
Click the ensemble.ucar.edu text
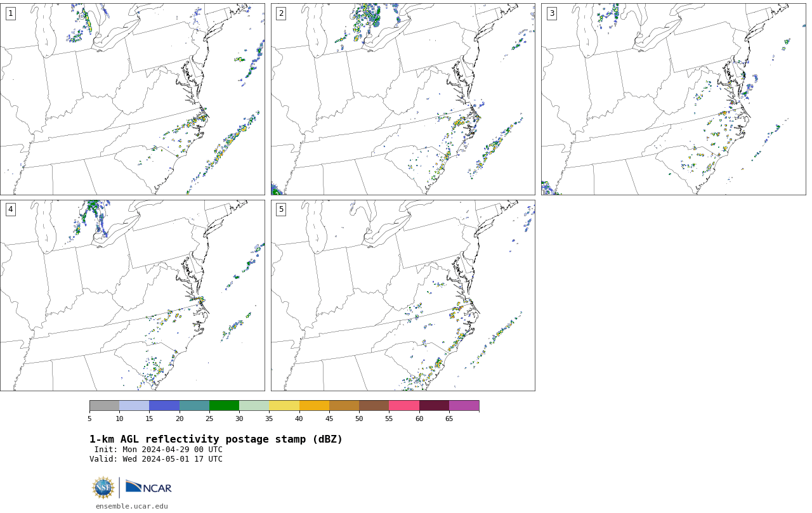tap(132, 506)
